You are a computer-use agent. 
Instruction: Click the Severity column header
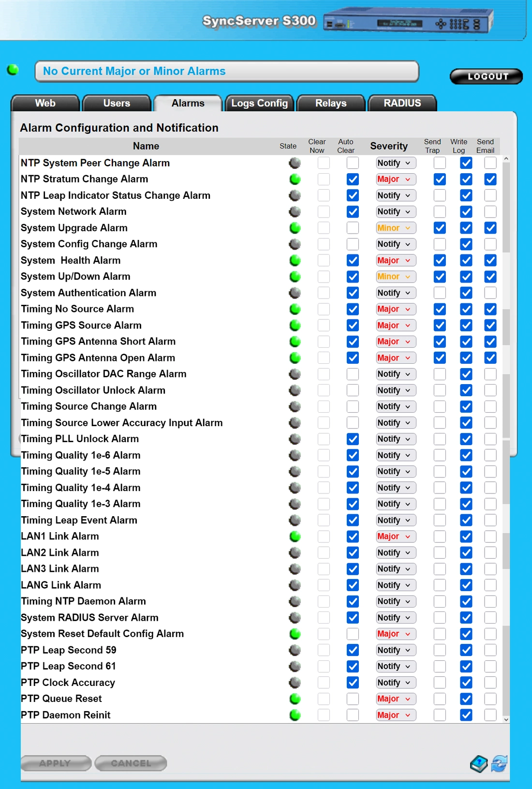pos(389,146)
